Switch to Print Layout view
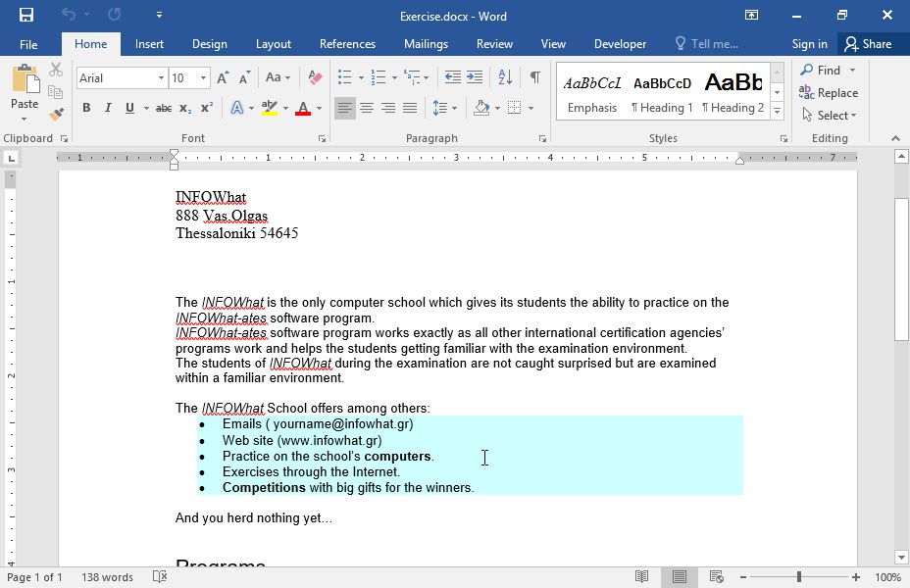 [x=679, y=576]
